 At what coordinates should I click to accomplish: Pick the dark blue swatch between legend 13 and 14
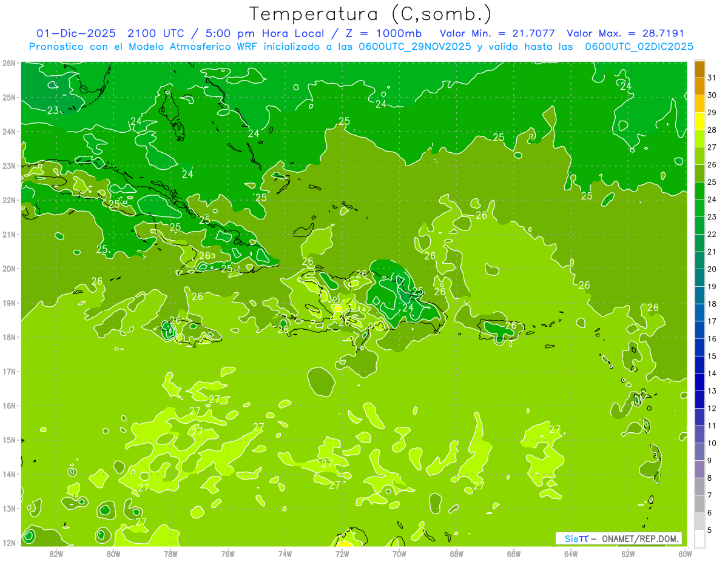(x=699, y=382)
